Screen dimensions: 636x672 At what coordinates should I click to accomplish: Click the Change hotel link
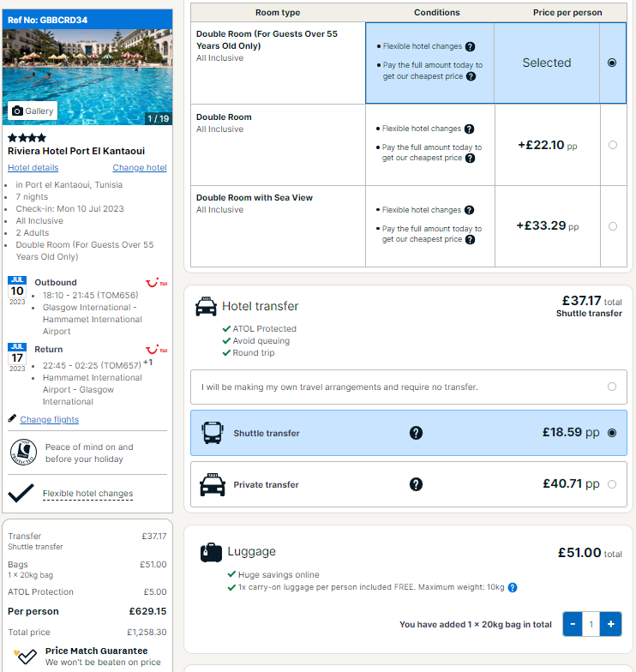(140, 168)
